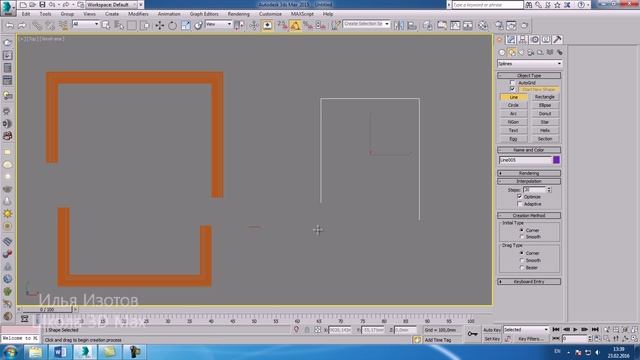Viewport: 640px width, 360px height.
Task: Toggle the Angle Snap icon
Action: tap(295, 25)
